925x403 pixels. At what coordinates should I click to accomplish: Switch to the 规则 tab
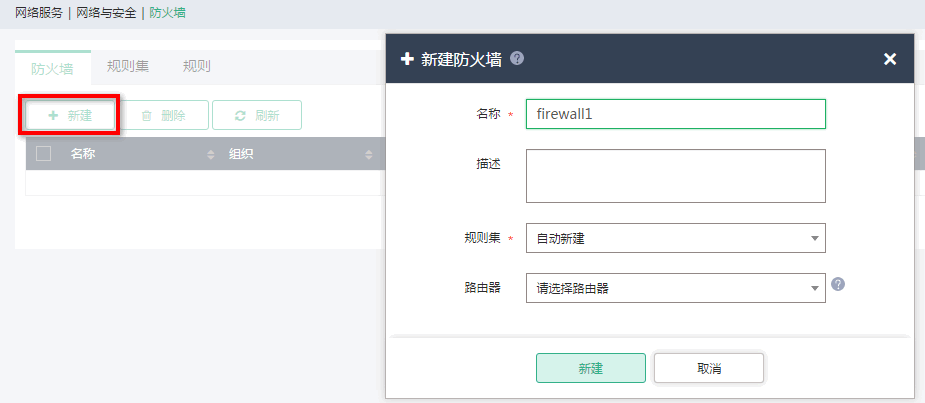(196, 67)
